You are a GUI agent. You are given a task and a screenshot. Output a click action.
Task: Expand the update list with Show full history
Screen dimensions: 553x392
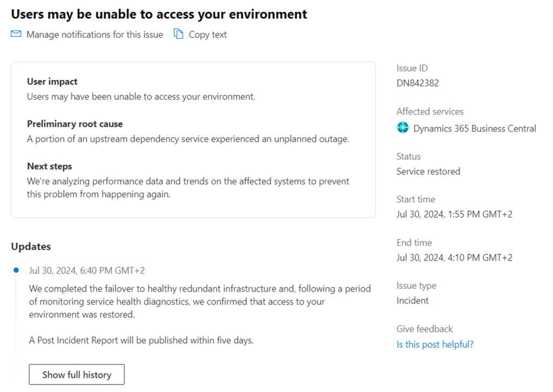tap(77, 375)
